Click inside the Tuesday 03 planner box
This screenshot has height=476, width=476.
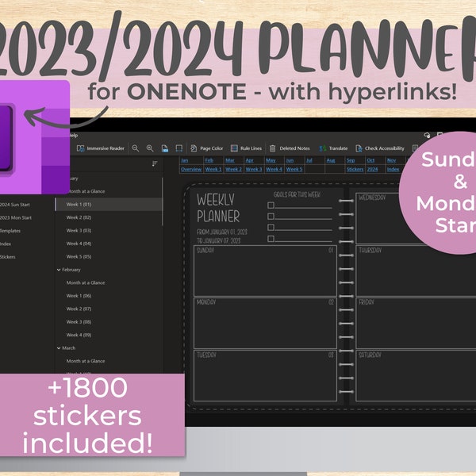[265, 376]
